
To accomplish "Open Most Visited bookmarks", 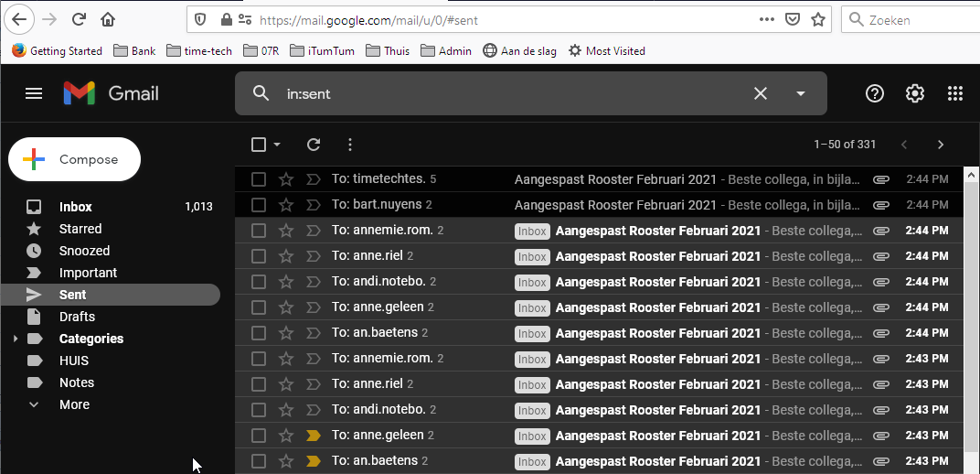I will point(606,50).
